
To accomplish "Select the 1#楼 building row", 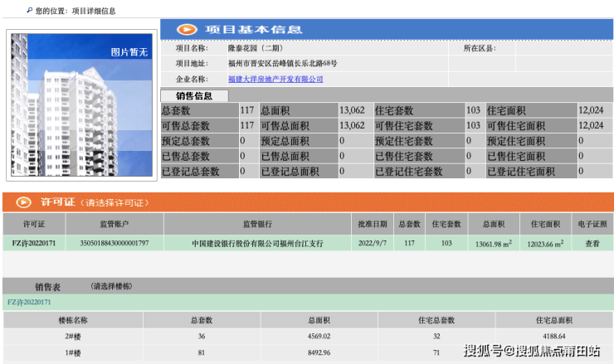I will click(x=72, y=352).
